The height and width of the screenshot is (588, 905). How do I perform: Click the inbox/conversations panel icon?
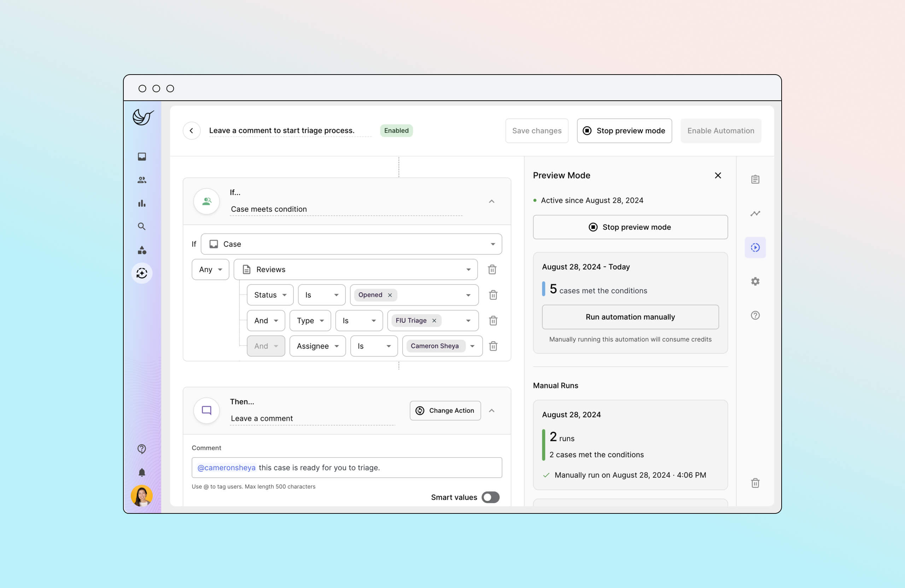coord(142,156)
